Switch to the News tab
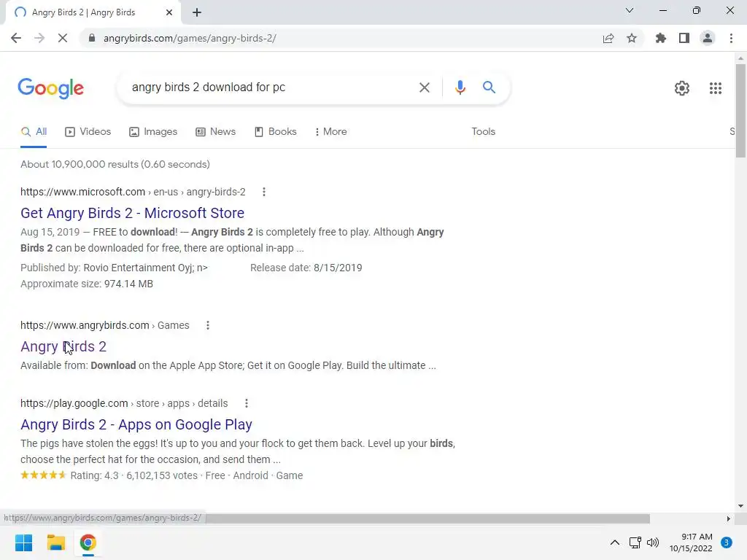Image resolution: width=747 pixels, height=560 pixels. pyautogui.click(x=216, y=131)
